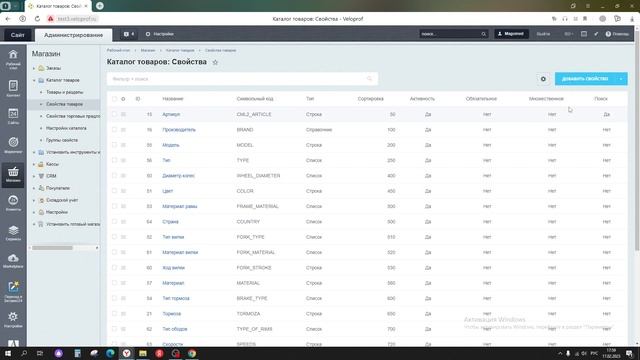This screenshot has height=360, width=640.
Task: Open the Помощь help icon in top bar
Action: [x=617, y=34]
